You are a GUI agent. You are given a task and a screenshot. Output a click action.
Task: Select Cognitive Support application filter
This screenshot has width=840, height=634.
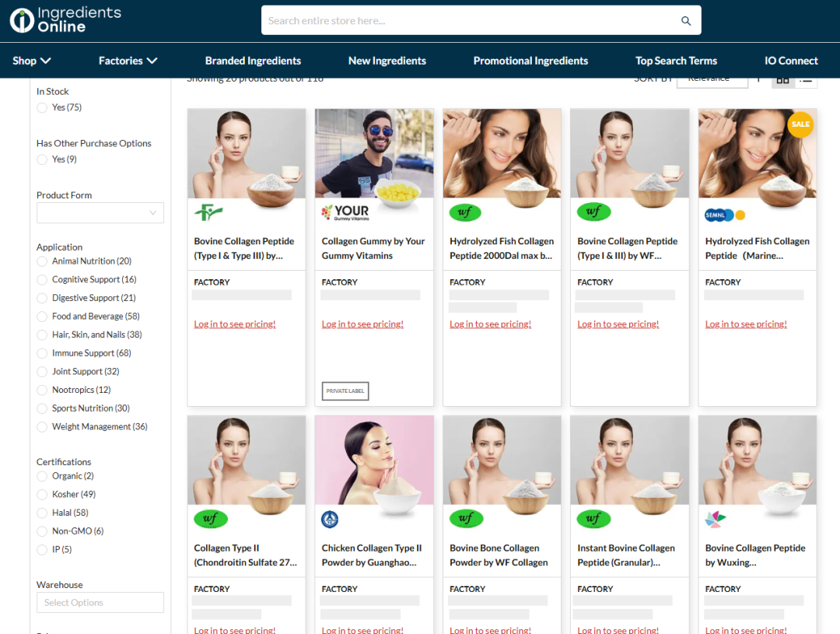coord(42,280)
